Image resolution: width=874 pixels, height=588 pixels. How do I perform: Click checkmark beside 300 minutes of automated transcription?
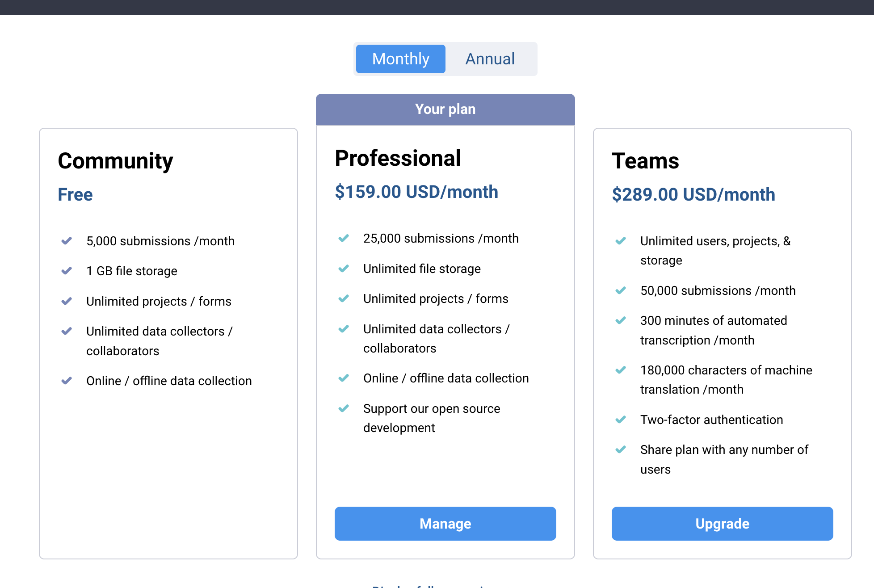621,320
